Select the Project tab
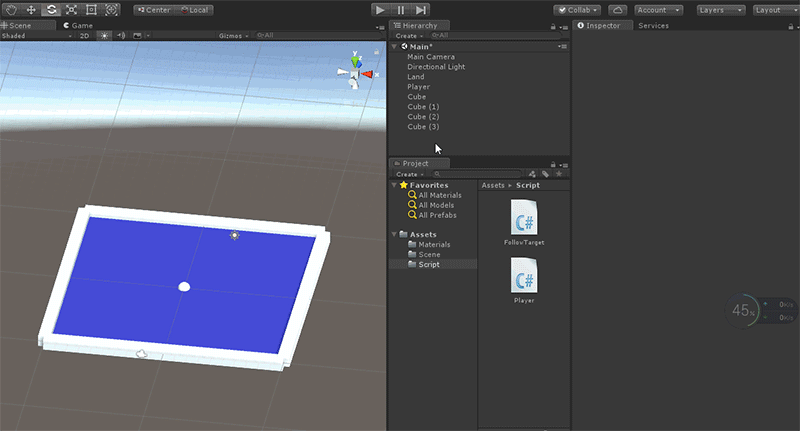 point(419,163)
